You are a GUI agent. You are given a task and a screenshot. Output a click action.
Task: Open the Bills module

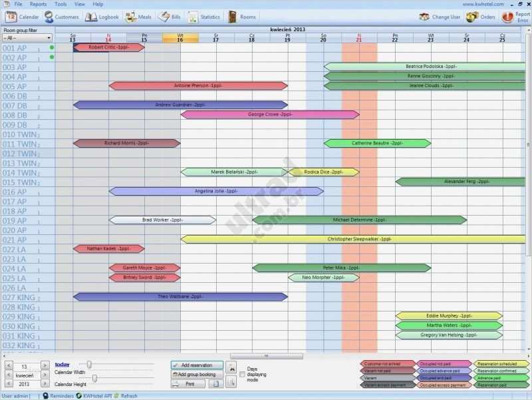click(x=174, y=17)
